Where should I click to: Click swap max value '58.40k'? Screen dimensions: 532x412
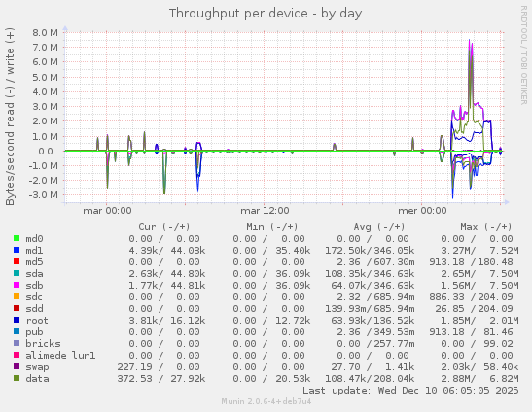point(501,367)
